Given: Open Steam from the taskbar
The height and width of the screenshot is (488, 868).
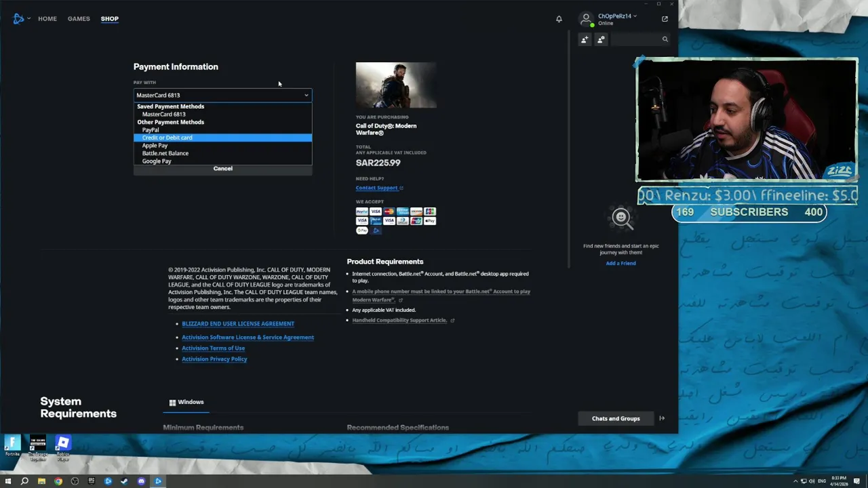Looking at the screenshot, I should pos(124,481).
